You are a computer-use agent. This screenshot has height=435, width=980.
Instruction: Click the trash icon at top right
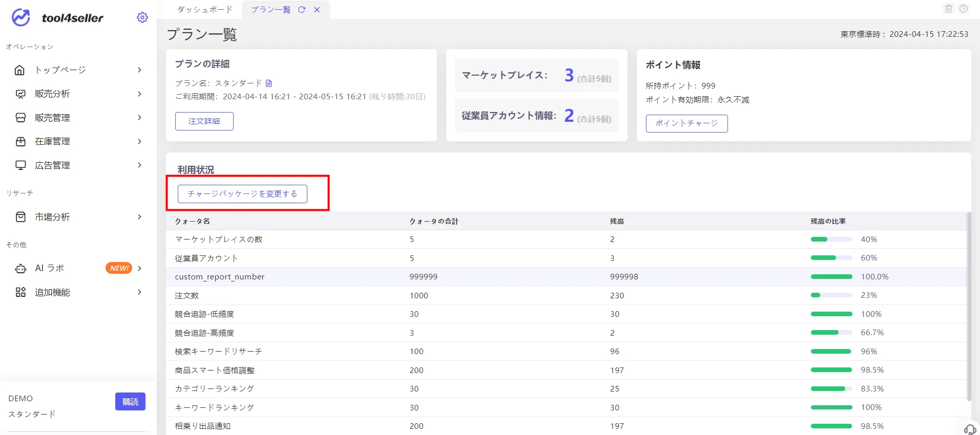(x=949, y=9)
